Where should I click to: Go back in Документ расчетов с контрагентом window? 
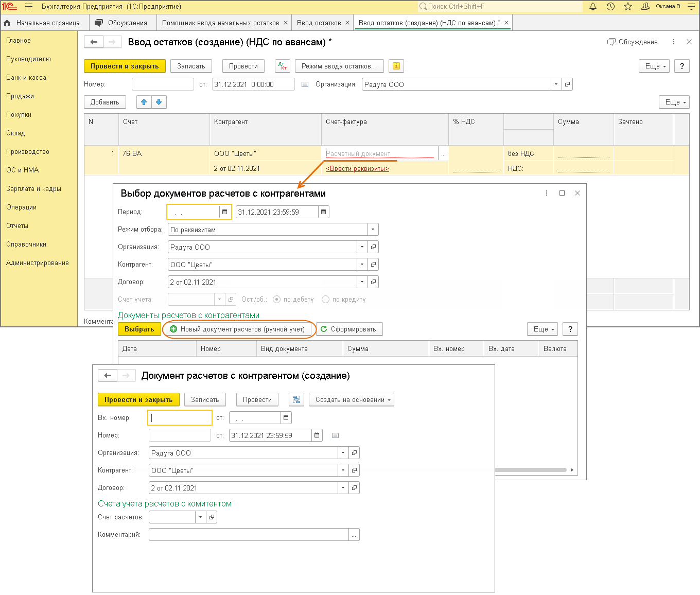tap(108, 376)
